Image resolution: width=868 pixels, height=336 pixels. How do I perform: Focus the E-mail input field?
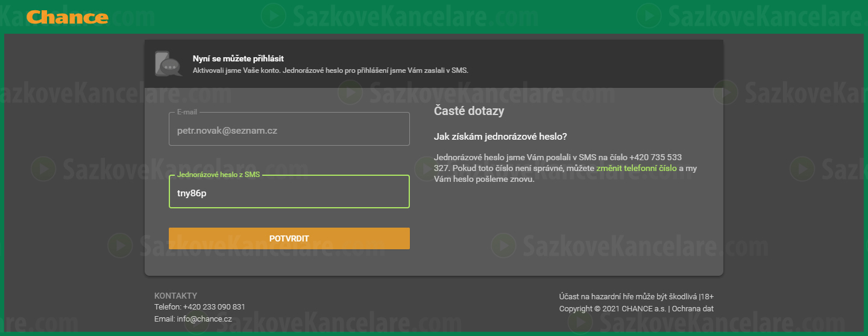click(x=289, y=129)
